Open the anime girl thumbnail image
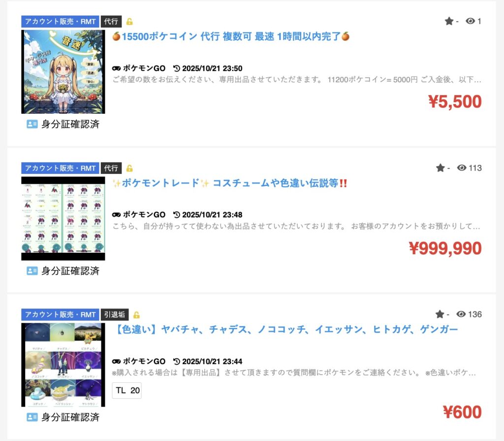This screenshot has height=441, width=504. pos(63,72)
